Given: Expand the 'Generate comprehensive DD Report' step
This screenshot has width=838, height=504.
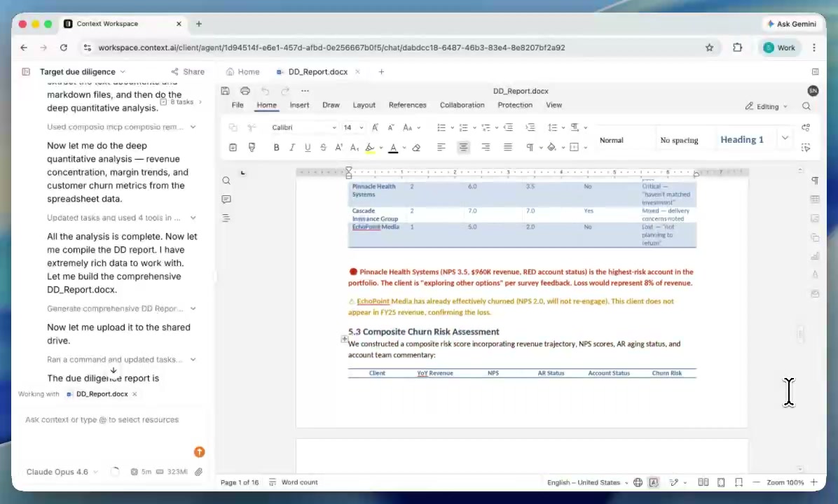Looking at the screenshot, I should tap(193, 309).
